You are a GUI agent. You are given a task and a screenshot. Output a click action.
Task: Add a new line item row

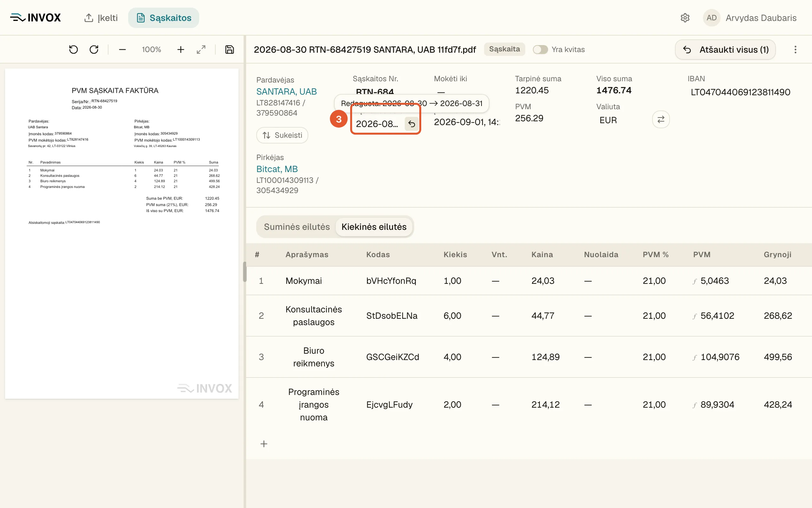(264, 444)
